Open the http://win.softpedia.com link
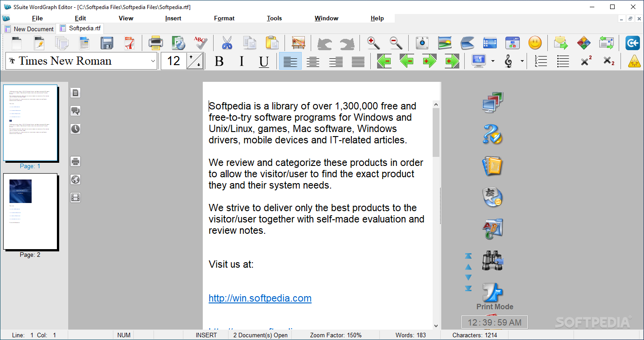Viewport: 644px width, 340px height. pos(260,298)
